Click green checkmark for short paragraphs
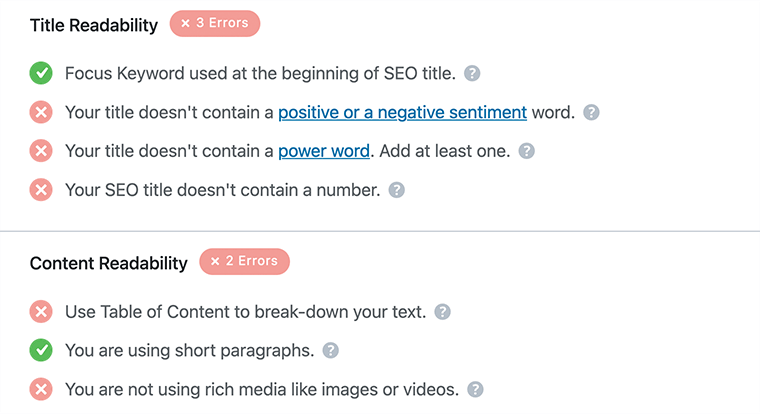Screen dimensions: 760x414 point(41,350)
